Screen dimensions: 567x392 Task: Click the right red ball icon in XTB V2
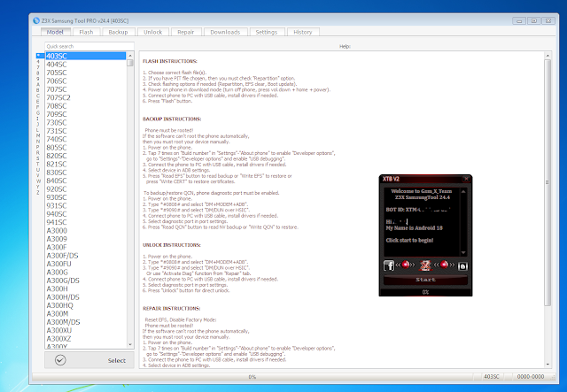coord(445,265)
